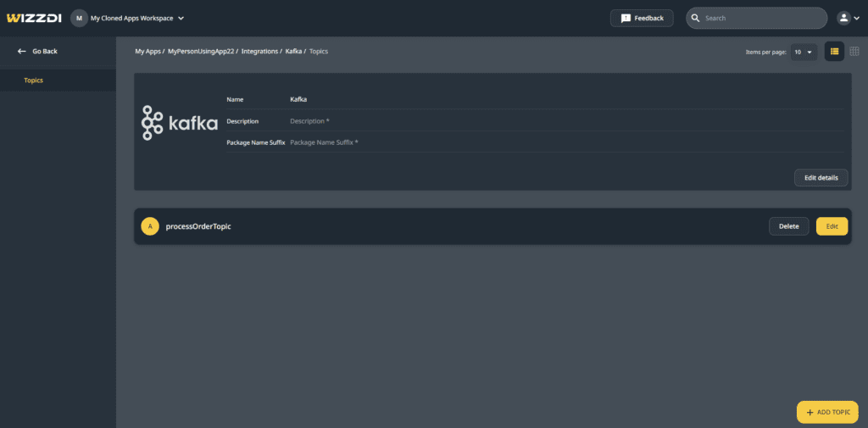Select Topics in the left sidebar
The height and width of the screenshot is (428, 868).
pos(34,81)
